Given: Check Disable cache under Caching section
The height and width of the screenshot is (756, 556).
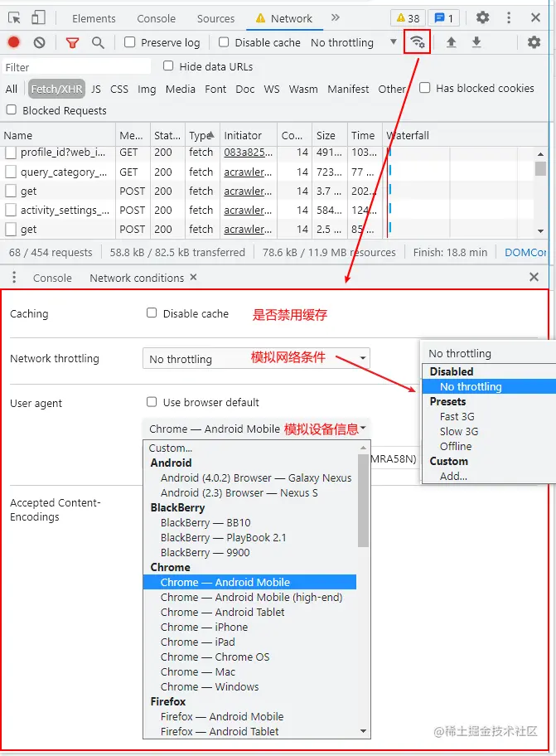Looking at the screenshot, I should [x=152, y=313].
